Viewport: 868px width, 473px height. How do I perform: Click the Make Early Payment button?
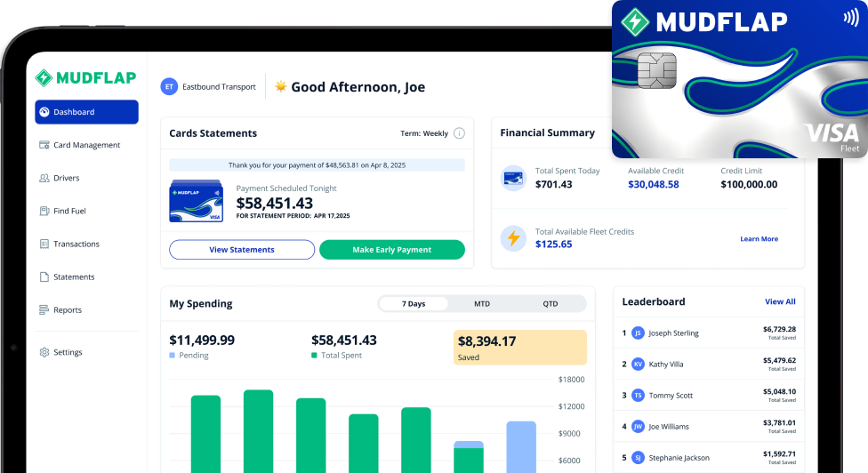[x=392, y=250]
